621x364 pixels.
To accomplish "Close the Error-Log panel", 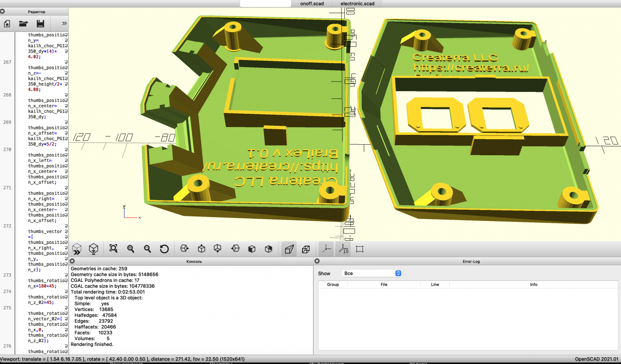I will (x=317, y=261).
